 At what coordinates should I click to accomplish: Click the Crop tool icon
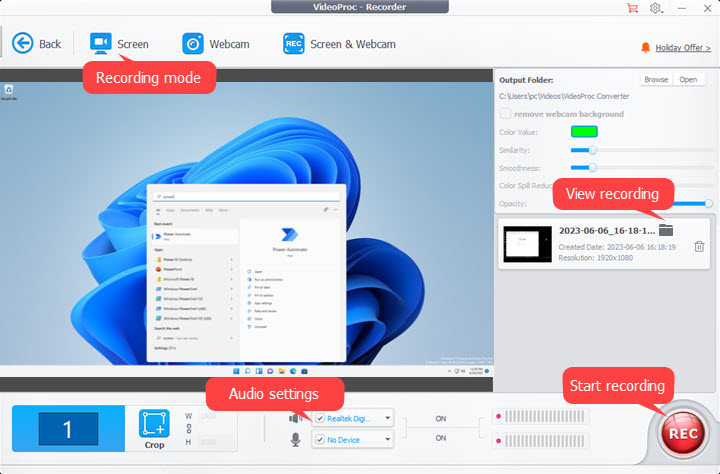[x=154, y=424]
